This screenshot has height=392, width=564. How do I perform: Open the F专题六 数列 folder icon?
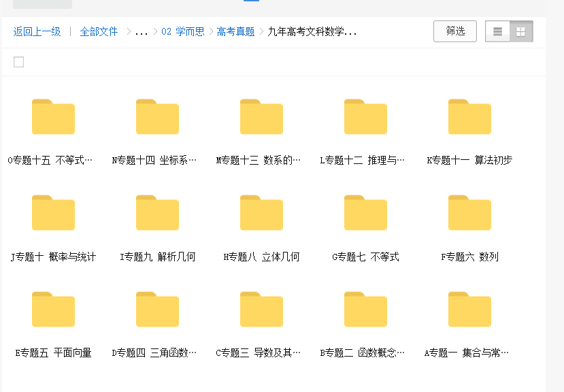click(469, 213)
